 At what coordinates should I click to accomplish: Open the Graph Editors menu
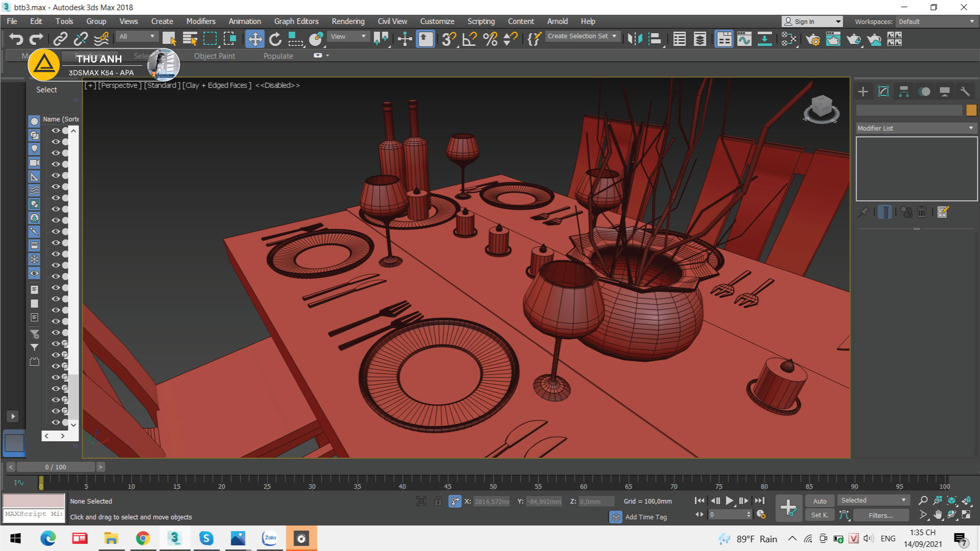(296, 21)
